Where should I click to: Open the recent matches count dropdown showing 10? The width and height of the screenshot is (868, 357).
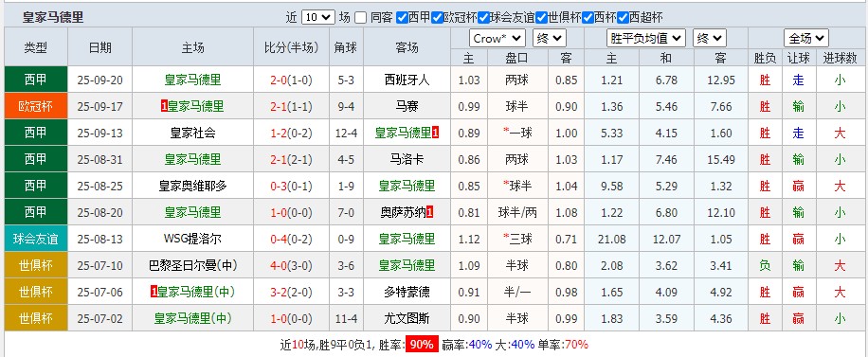[318, 17]
